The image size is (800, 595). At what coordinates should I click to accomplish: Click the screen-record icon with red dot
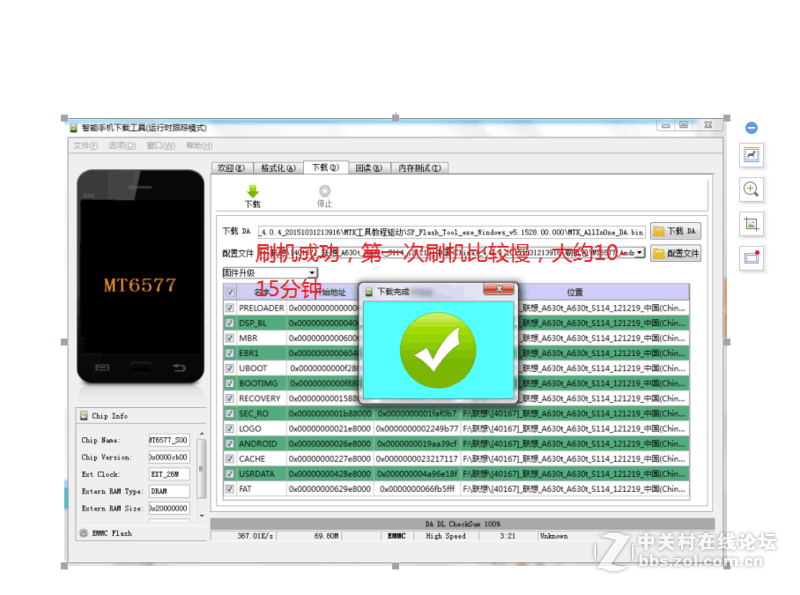(x=751, y=258)
